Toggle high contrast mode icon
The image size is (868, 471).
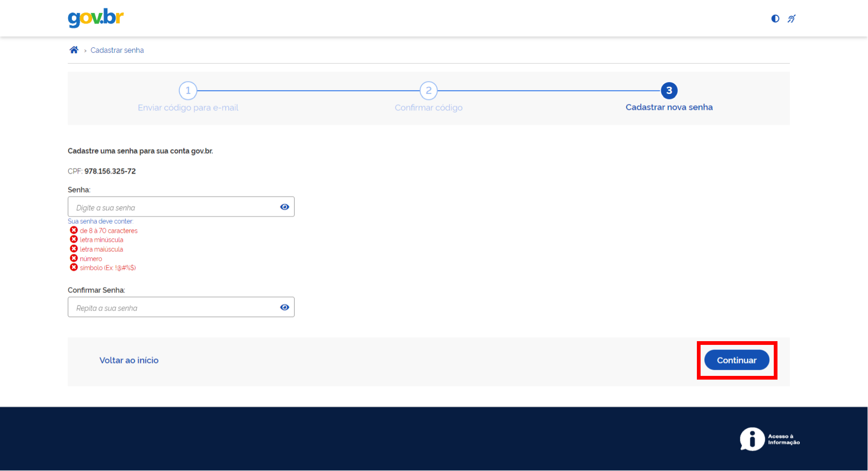[775, 19]
